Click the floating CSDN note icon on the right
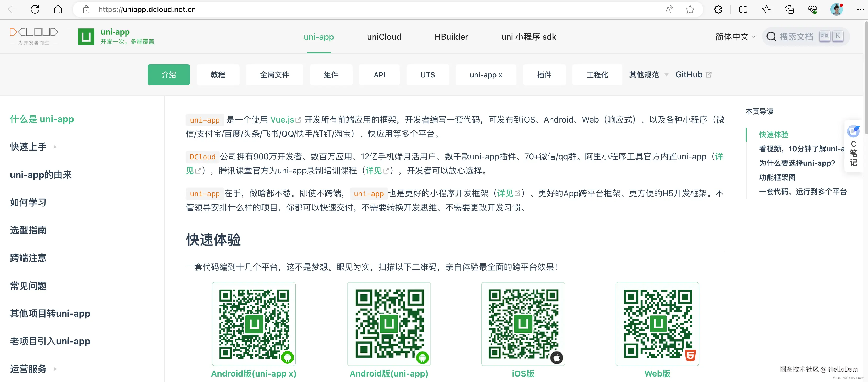Screen dimensions: 868x382 pyautogui.click(x=854, y=131)
